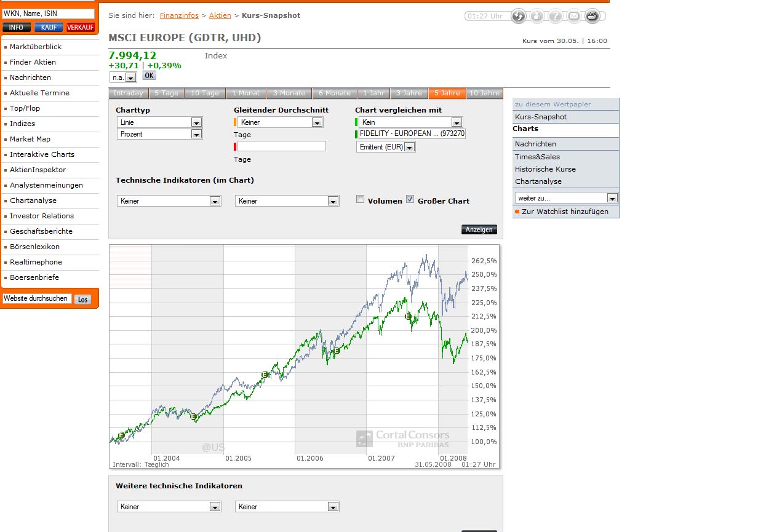
Task: Switch to the Intraday tab
Action: pos(128,93)
